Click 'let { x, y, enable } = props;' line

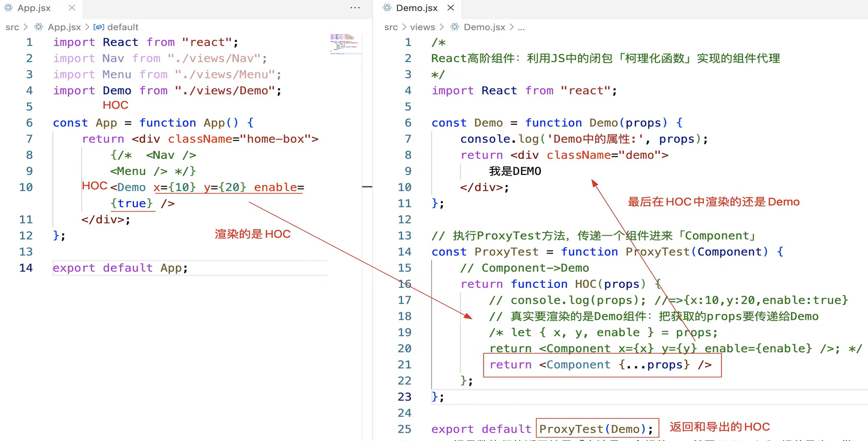tap(614, 333)
